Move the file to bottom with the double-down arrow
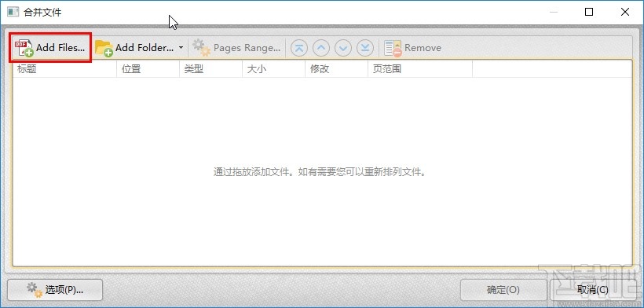 (x=364, y=48)
